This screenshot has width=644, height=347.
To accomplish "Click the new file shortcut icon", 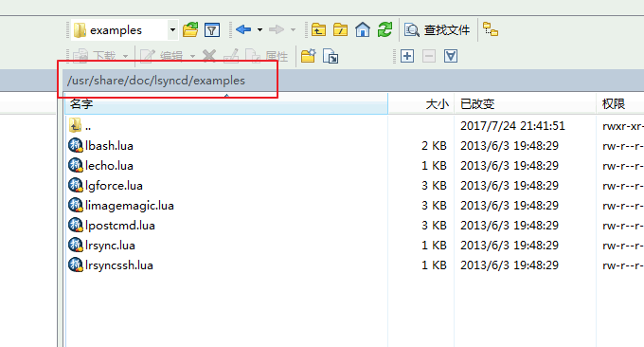I will pos(331,56).
